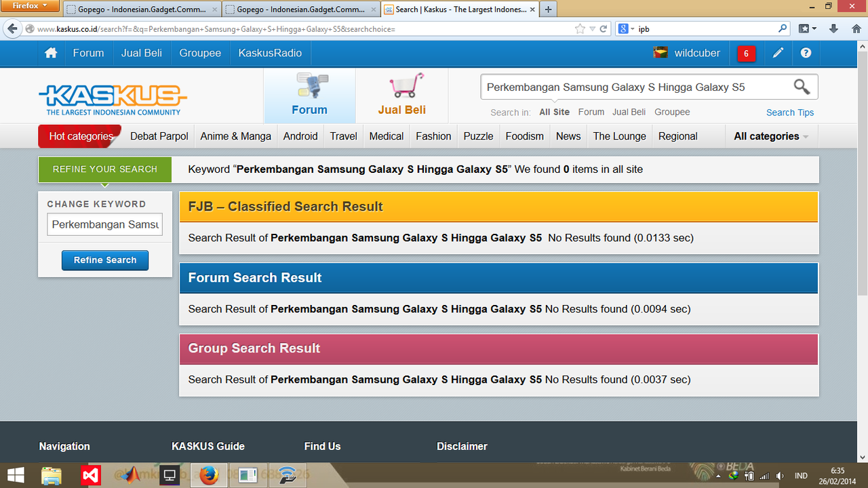Open the help question mark icon
Image resolution: width=868 pixels, height=488 pixels.
[x=806, y=53]
